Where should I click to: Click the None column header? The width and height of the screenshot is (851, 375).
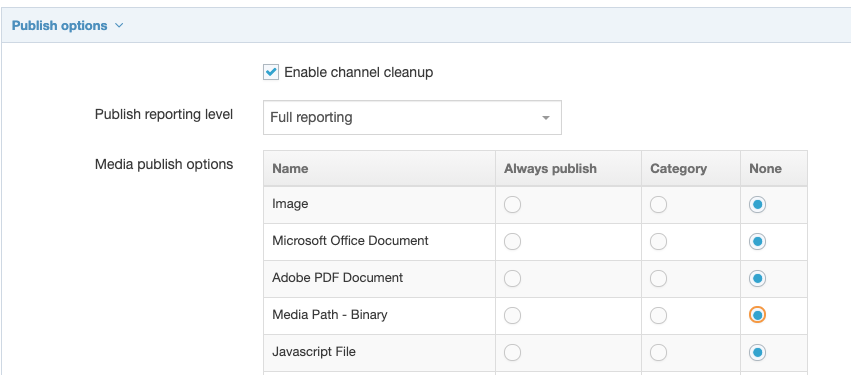click(x=774, y=168)
